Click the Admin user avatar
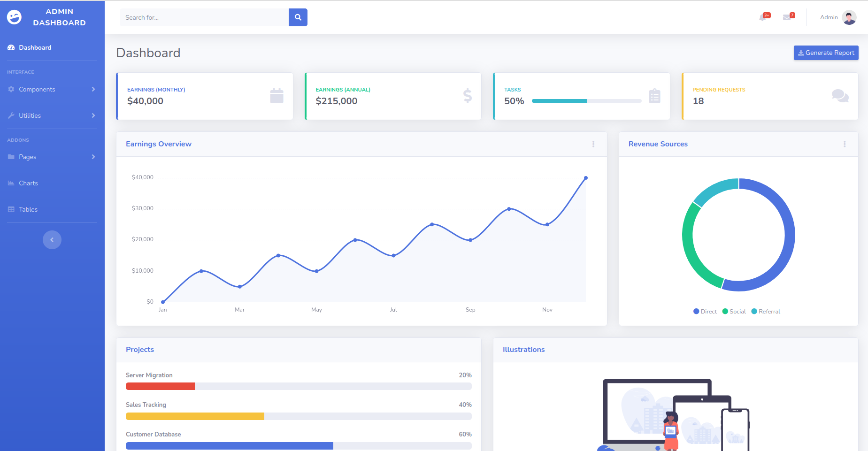The width and height of the screenshot is (868, 451). [849, 17]
